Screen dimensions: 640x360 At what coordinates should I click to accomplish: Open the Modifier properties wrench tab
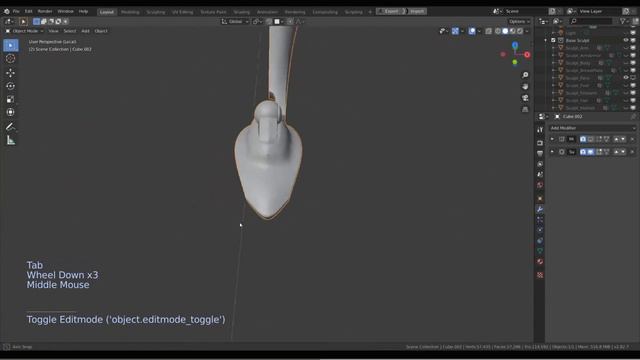(540, 209)
